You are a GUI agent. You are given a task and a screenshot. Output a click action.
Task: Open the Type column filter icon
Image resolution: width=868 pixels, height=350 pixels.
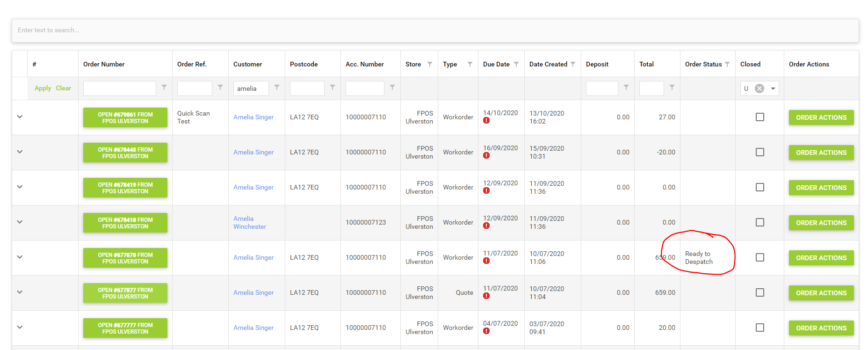click(470, 64)
